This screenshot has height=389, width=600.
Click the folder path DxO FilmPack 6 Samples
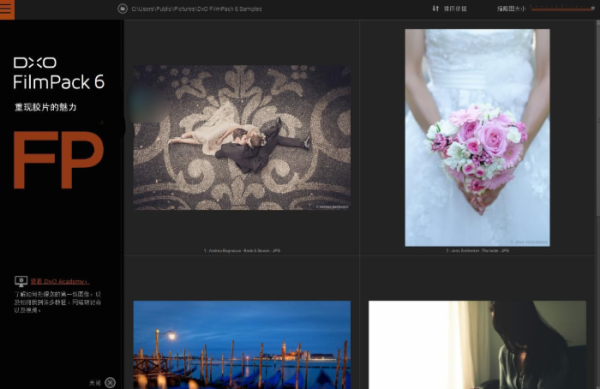pyautogui.click(x=197, y=9)
